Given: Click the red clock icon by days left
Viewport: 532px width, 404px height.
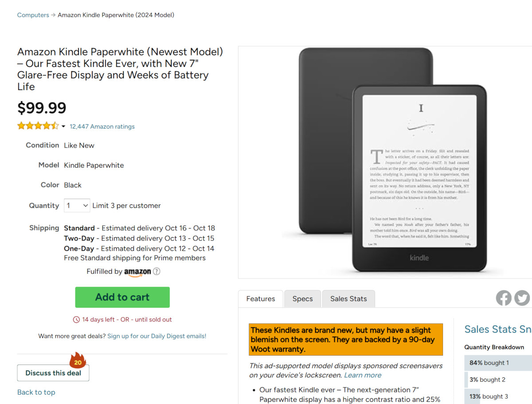Looking at the screenshot, I should [76, 319].
